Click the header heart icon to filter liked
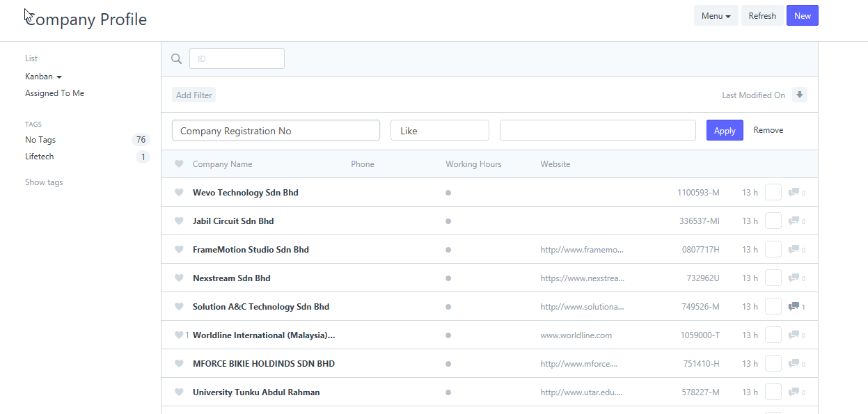868x414 pixels. [179, 164]
